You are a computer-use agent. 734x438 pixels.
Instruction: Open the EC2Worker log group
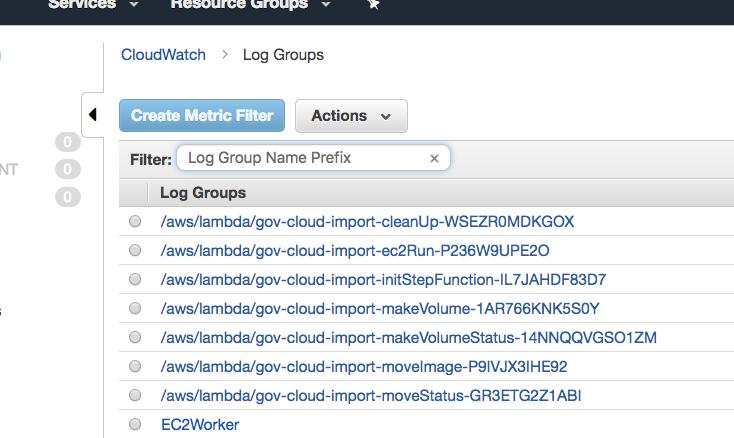click(x=200, y=425)
